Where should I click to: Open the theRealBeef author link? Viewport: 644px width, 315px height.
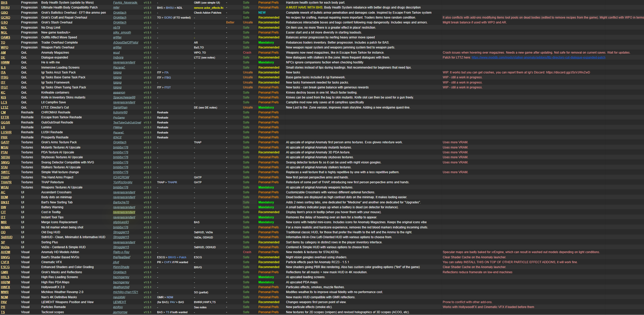pyautogui.click(x=122, y=257)
